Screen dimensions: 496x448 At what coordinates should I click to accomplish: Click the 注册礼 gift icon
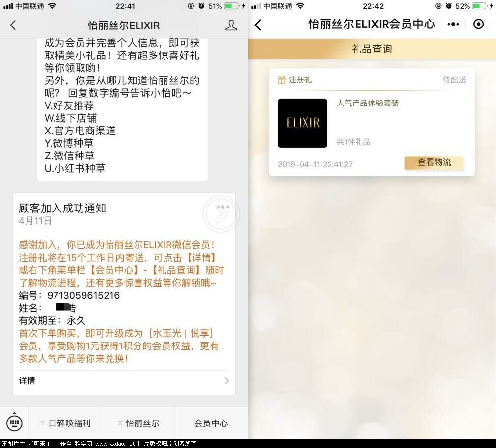pyautogui.click(x=281, y=80)
